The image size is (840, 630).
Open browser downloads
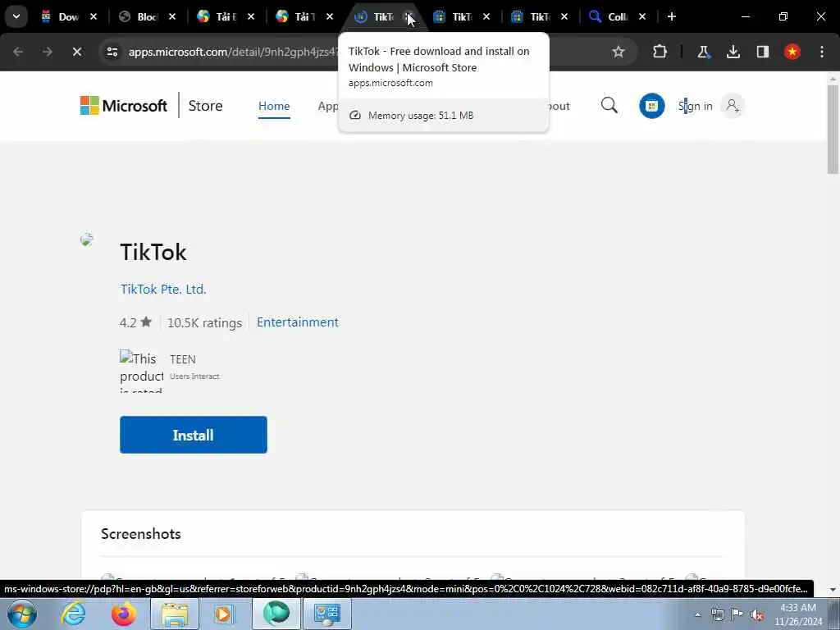pyautogui.click(x=733, y=52)
